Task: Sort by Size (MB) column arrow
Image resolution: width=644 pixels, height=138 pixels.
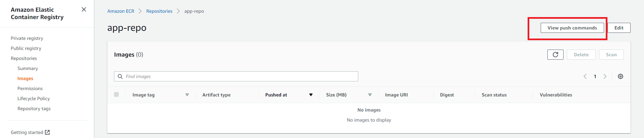Action: [x=370, y=95]
